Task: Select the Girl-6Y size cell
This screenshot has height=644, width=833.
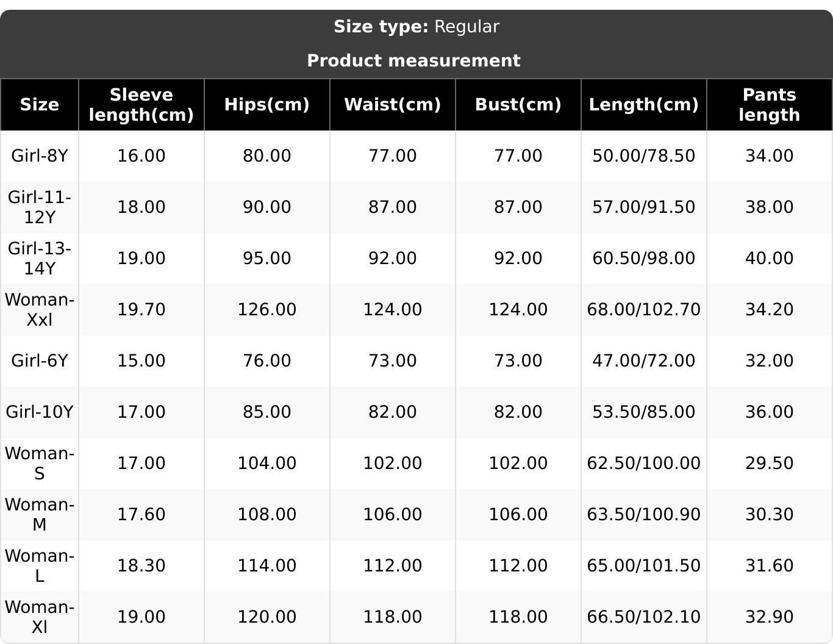Action: pyautogui.click(x=40, y=360)
